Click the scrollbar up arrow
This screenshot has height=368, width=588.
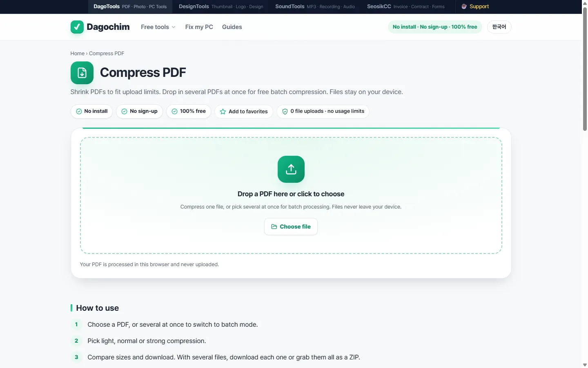tap(585, 3)
